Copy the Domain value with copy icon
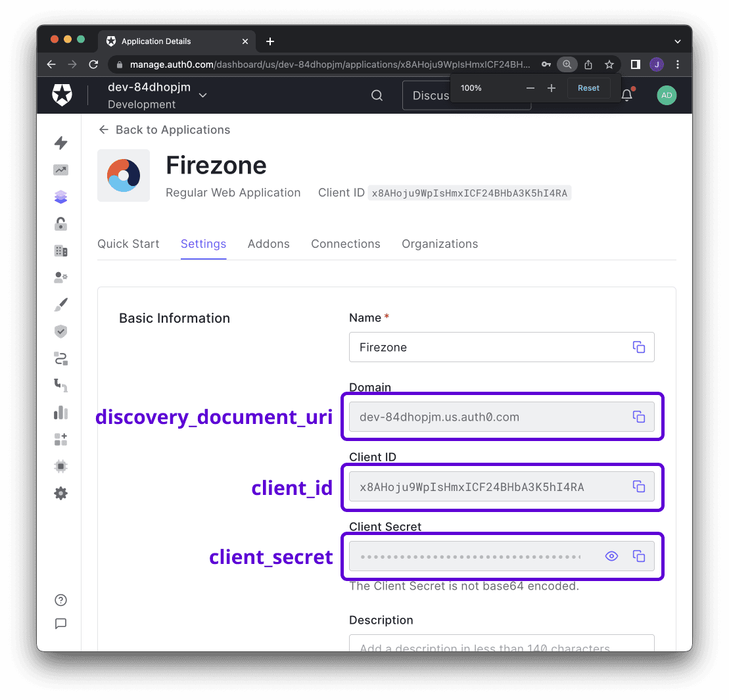This screenshot has height=700, width=729. (638, 417)
